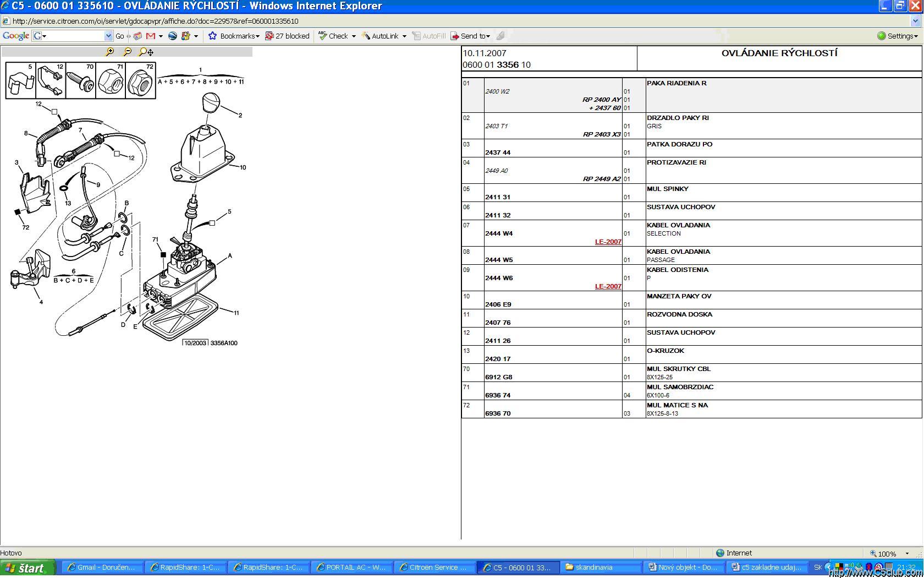This screenshot has width=924, height=578.
Task: Open Gmail from the Google toolbar
Action: (x=151, y=36)
